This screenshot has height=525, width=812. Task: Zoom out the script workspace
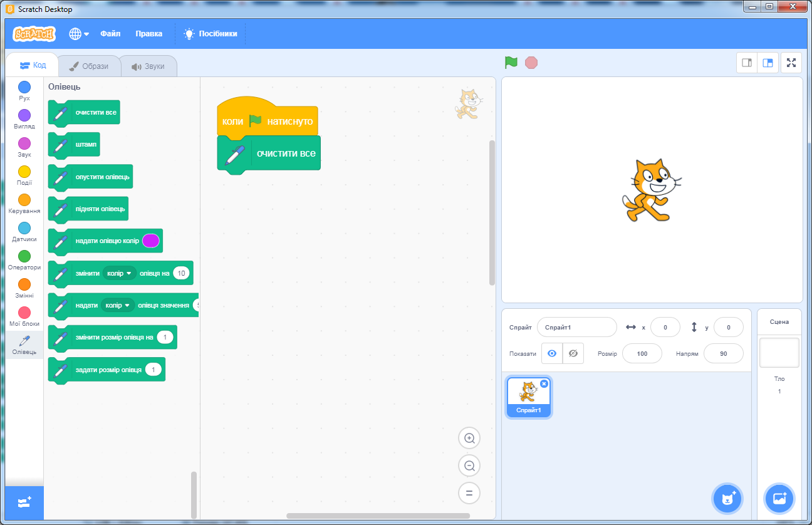[x=469, y=465]
